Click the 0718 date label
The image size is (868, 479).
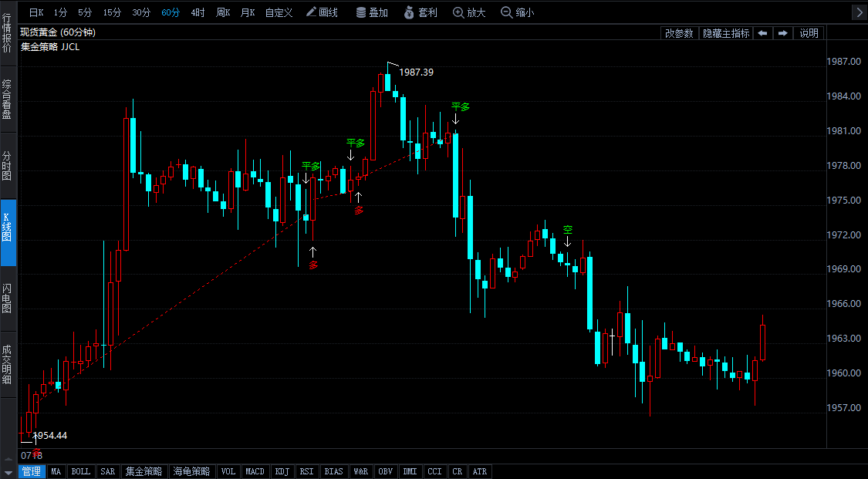click(x=32, y=456)
